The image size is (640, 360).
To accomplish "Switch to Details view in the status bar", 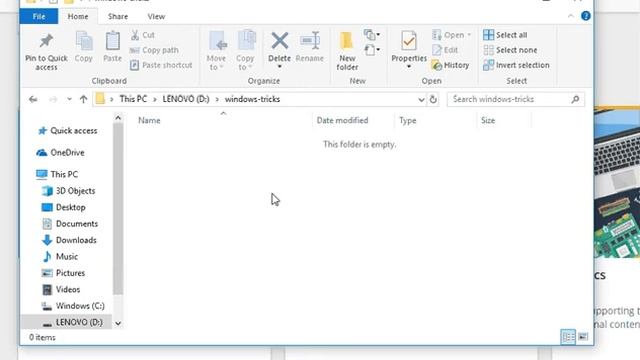I will (568, 337).
